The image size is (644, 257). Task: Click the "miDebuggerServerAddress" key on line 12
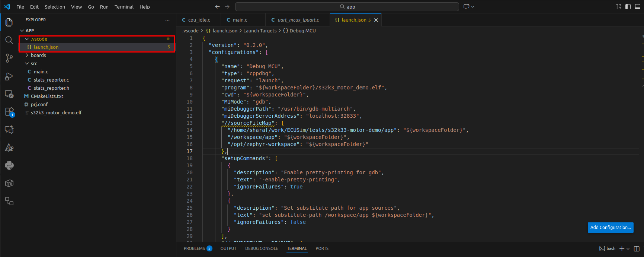pos(260,116)
